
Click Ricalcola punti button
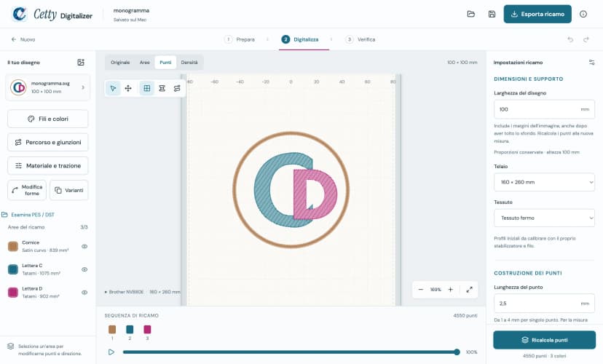tap(544, 340)
